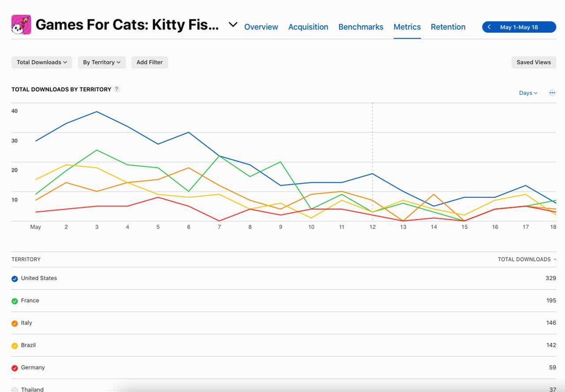565x392 pixels.
Task: Open the help question mark beside chart title
Action: [x=117, y=89]
